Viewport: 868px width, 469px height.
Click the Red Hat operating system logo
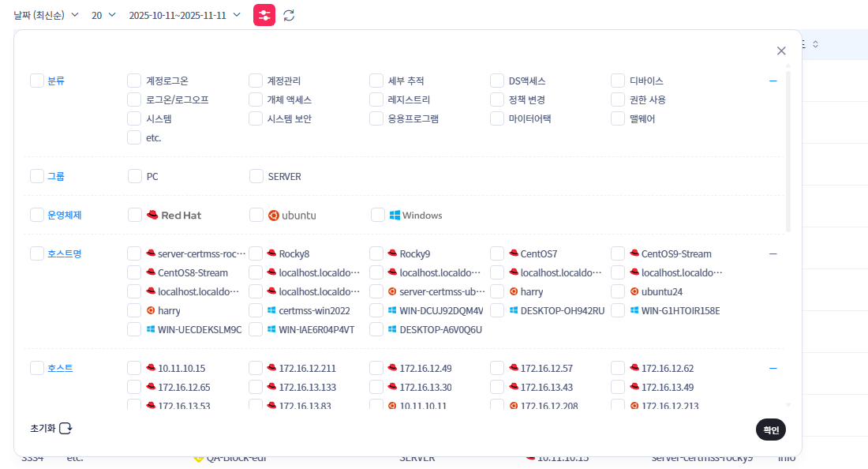174,215
